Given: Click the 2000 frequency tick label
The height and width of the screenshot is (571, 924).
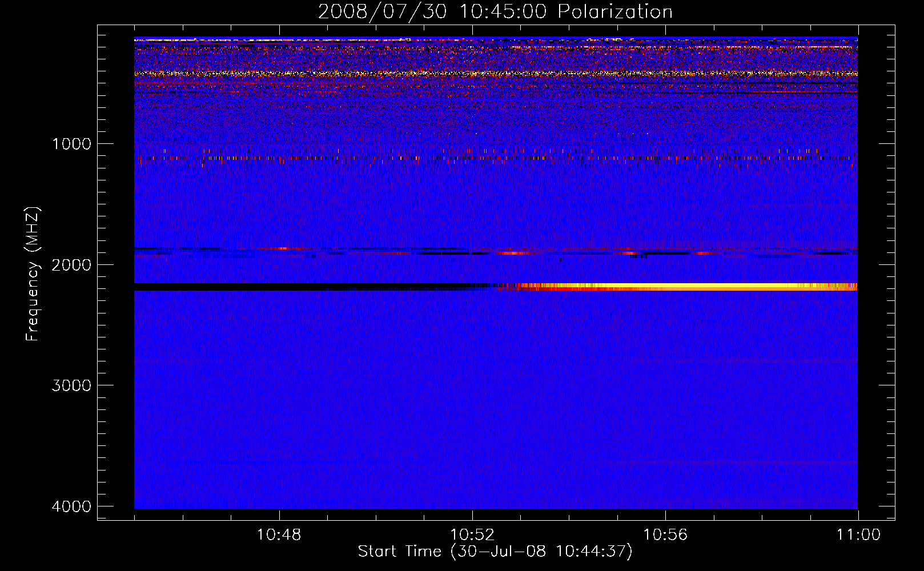Looking at the screenshot, I should click(71, 265).
